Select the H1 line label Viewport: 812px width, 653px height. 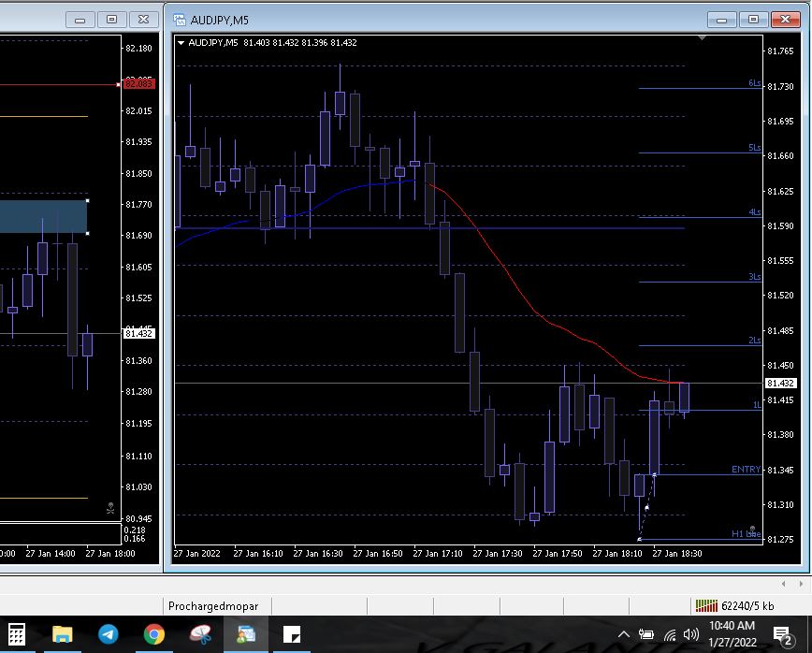coord(746,534)
